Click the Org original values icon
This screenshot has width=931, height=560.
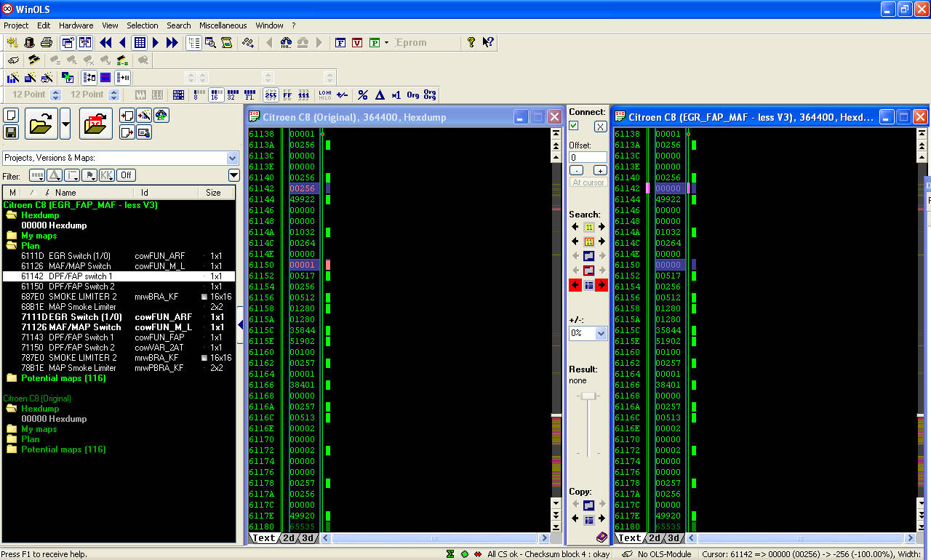412,95
